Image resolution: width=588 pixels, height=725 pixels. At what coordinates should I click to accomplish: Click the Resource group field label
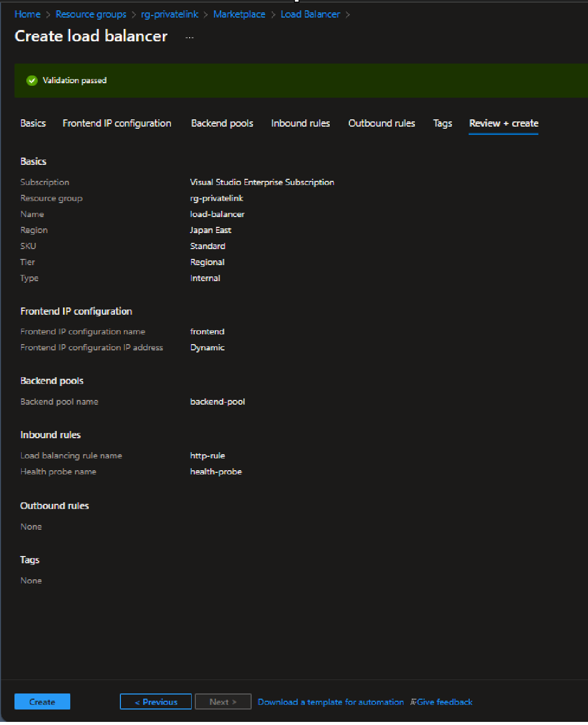pyautogui.click(x=51, y=198)
